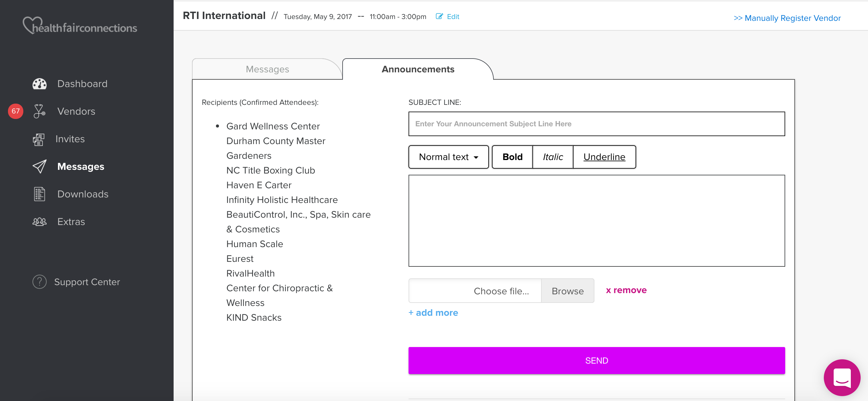Toggle Italic formatting
This screenshot has height=401, width=868.
(x=553, y=157)
